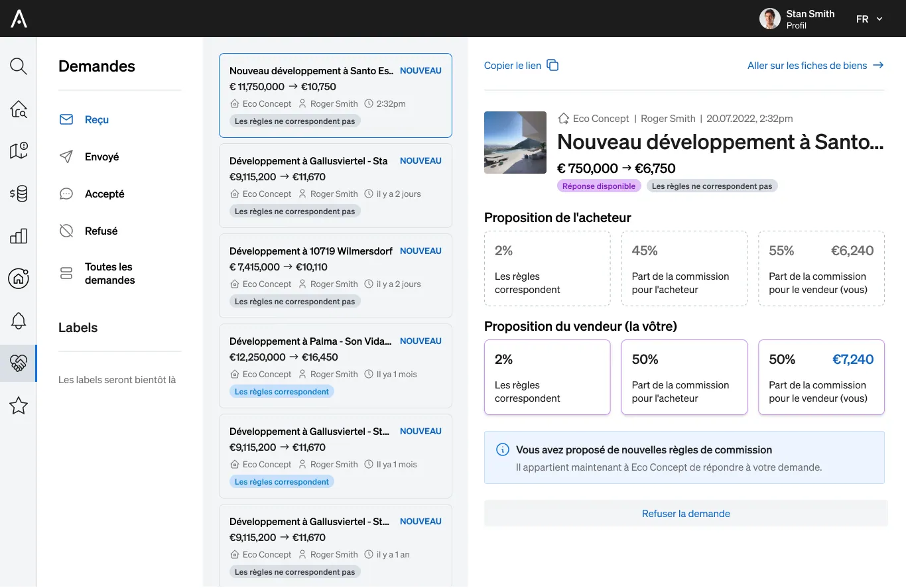This screenshot has width=906, height=588.
Task: Click the buyer's 55% €6,240 seller share card
Action: point(821,268)
